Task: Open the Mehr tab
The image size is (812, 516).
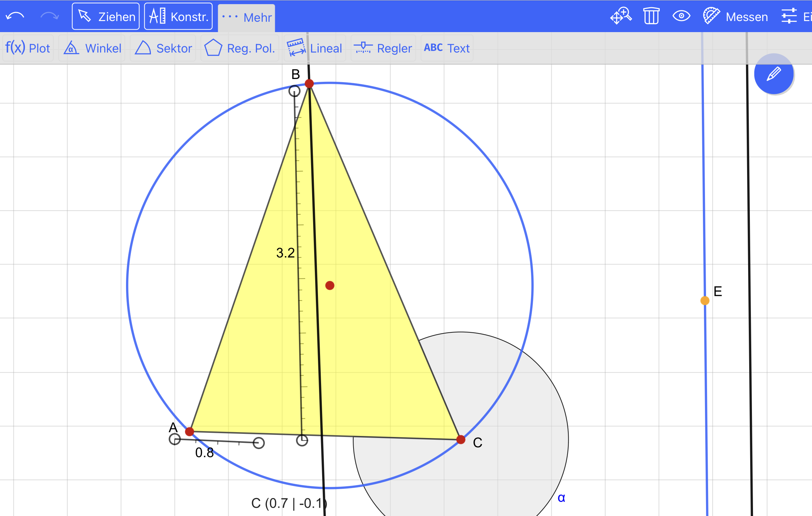Action: pyautogui.click(x=247, y=17)
